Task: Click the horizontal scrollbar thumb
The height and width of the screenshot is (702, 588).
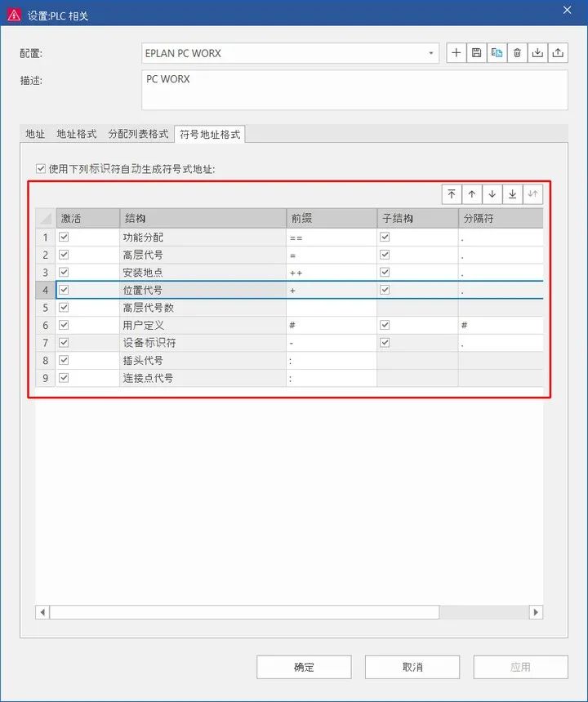Action: [x=244, y=612]
